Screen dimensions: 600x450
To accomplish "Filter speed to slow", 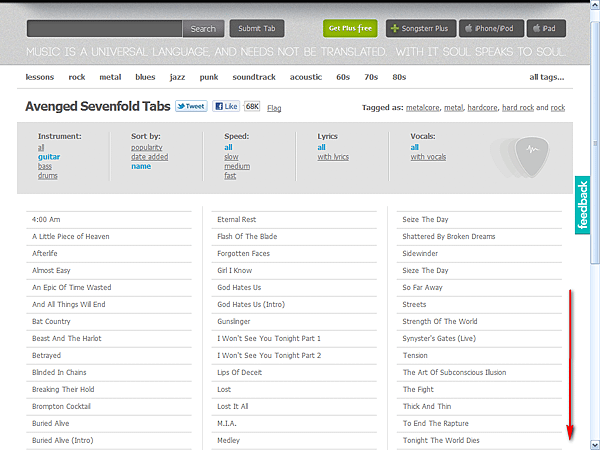I will click(x=231, y=157).
